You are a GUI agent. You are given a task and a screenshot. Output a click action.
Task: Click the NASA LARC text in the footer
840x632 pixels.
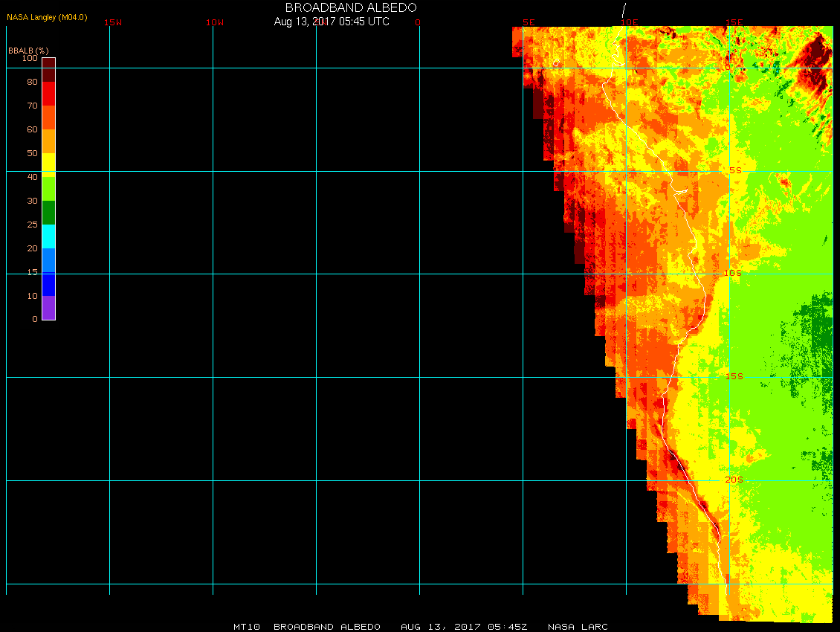pyautogui.click(x=578, y=627)
